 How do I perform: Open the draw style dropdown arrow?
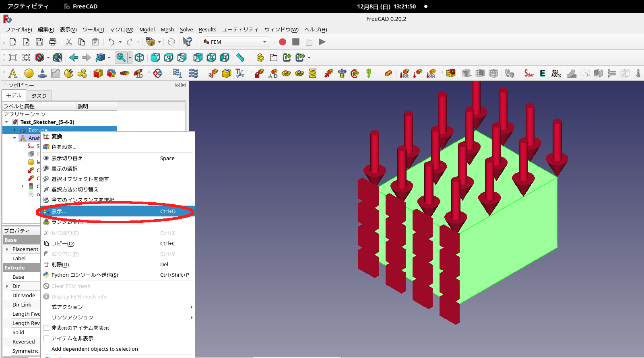coord(48,58)
